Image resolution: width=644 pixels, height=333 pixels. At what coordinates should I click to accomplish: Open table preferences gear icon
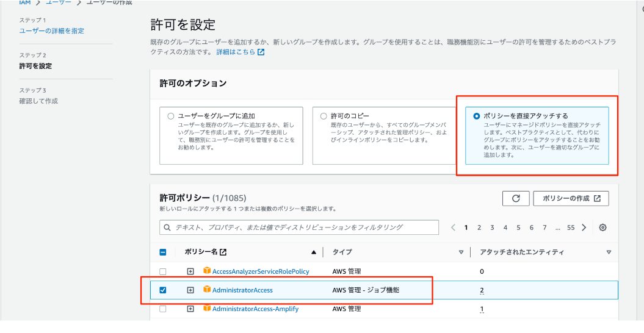[602, 227]
